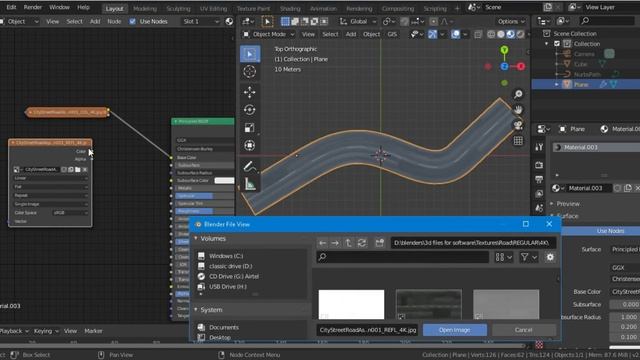The height and width of the screenshot is (360, 640).
Task: Open file browser settings gear
Action: click(550, 257)
